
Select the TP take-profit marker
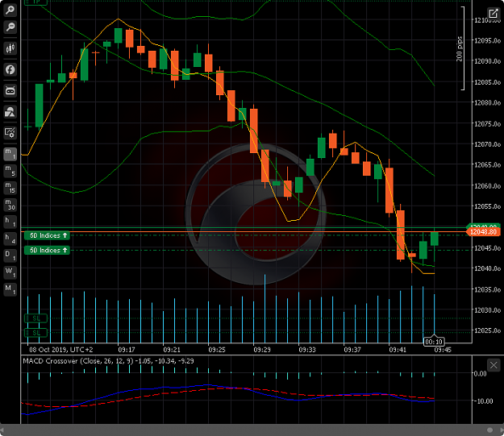36,2
